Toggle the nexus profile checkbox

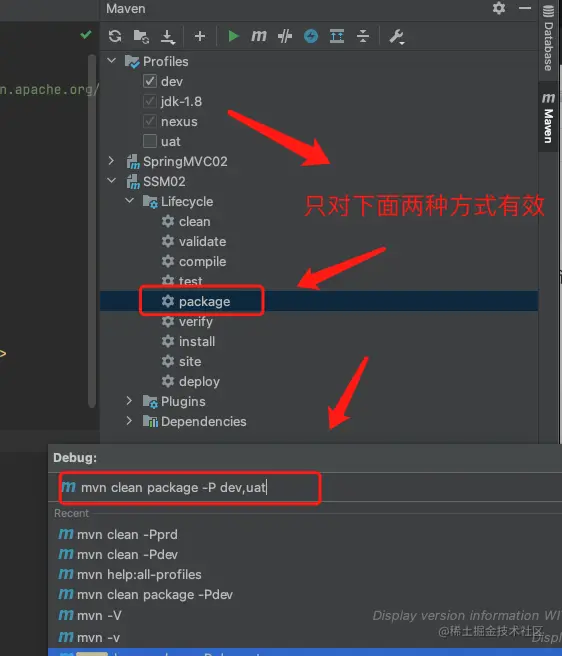point(150,121)
